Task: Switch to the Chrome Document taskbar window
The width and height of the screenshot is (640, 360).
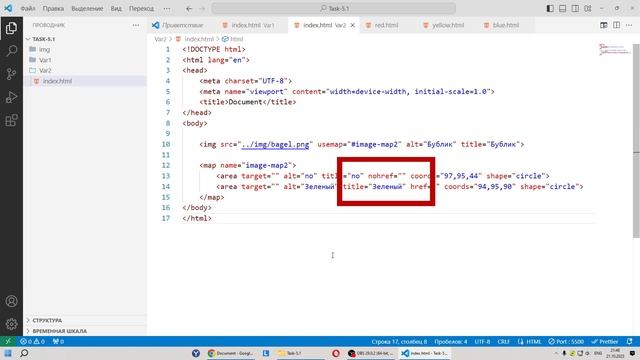Action: (x=230, y=353)
